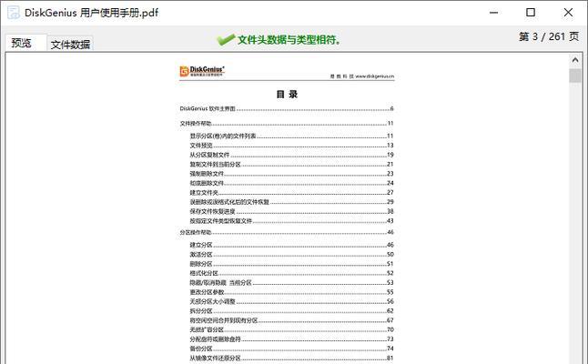Minimize the preview window
The image size is (588, 364).
click(x=494, y=13)
